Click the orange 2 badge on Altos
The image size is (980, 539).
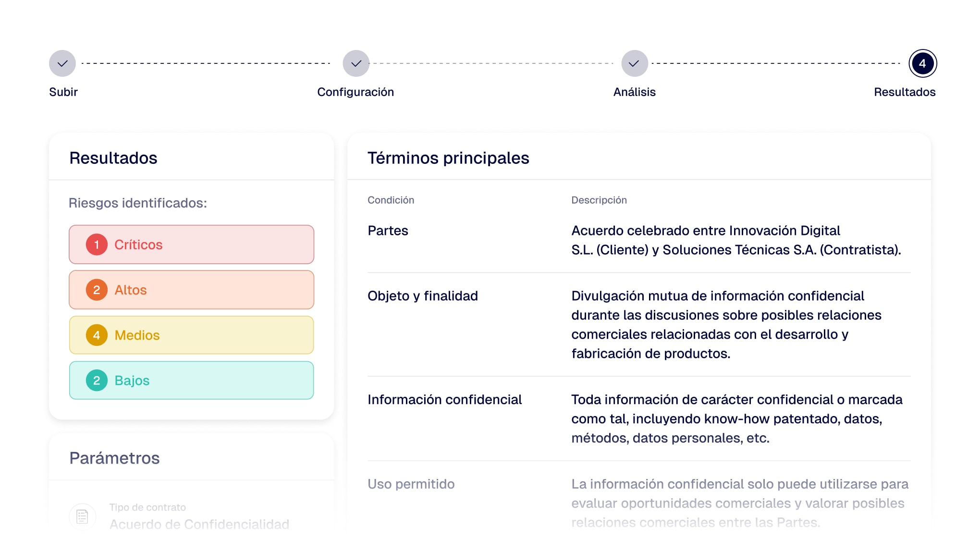click(97, 290)
